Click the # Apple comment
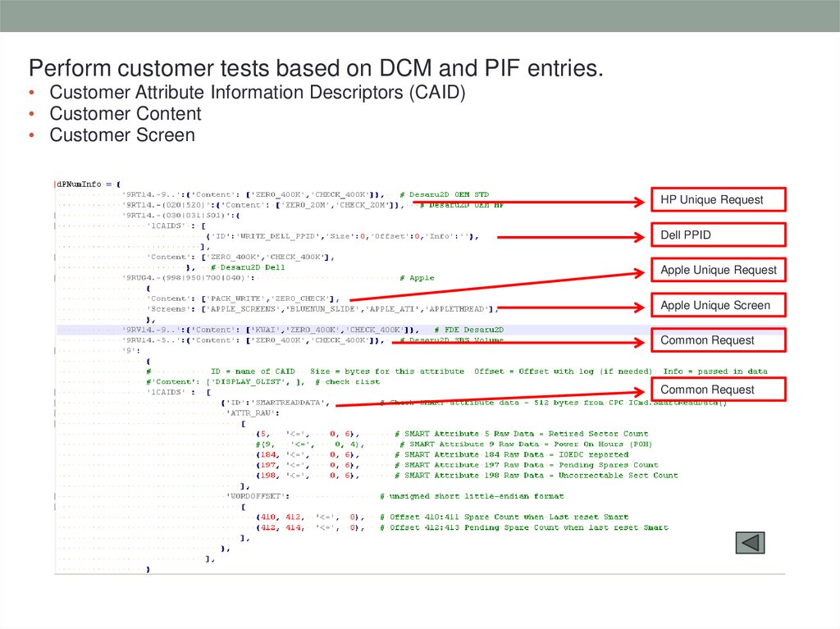840x629 pixels. (418, 277)
